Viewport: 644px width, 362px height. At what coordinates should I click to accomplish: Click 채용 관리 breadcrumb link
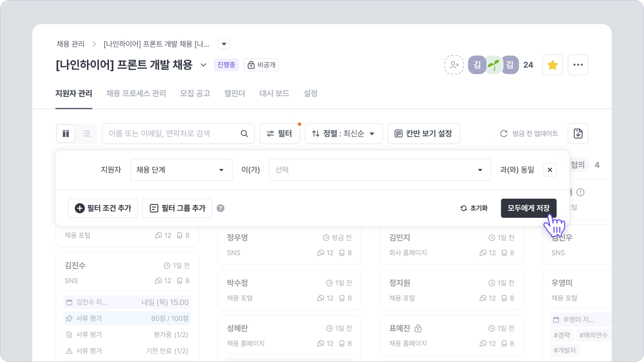click(71, 44)
